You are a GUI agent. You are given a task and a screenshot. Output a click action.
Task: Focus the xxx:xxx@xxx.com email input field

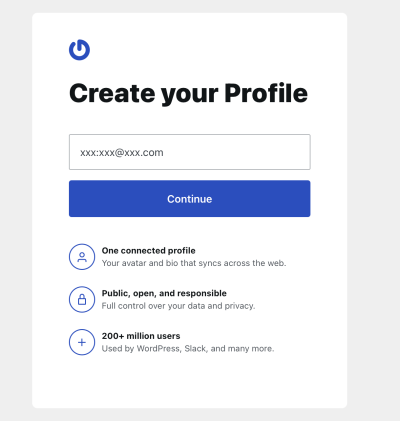(190, 152)
